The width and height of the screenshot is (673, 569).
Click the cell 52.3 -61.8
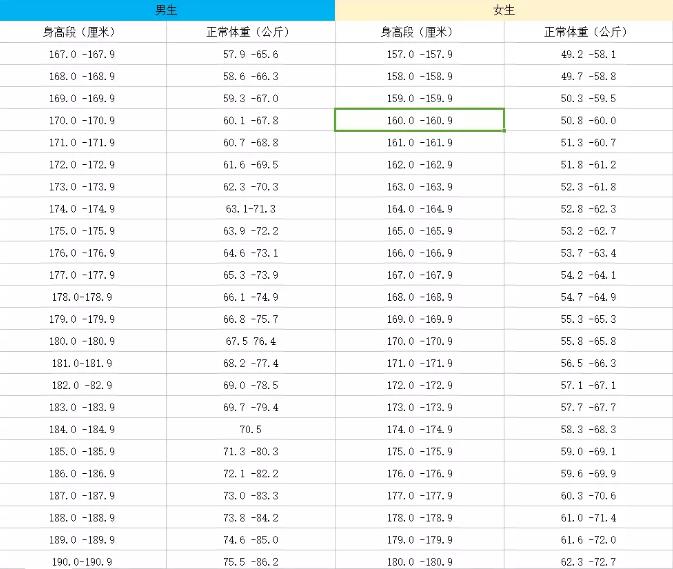tap(588, 187)
